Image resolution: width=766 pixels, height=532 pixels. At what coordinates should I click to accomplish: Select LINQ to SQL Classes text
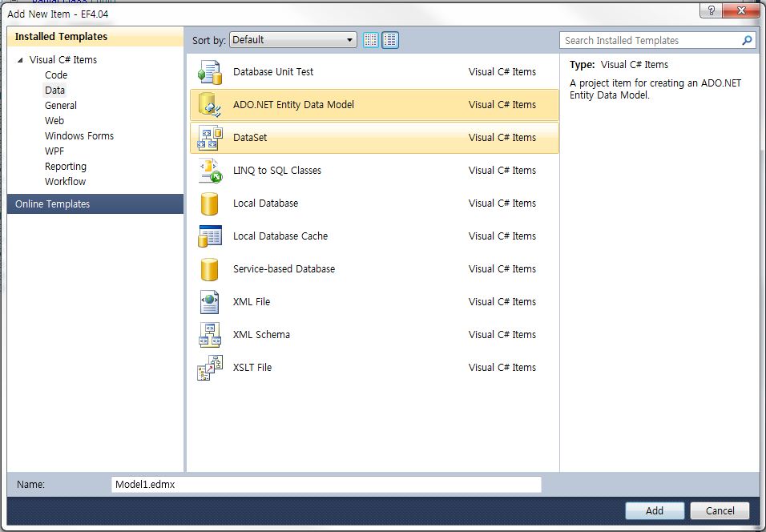(277, 171)
